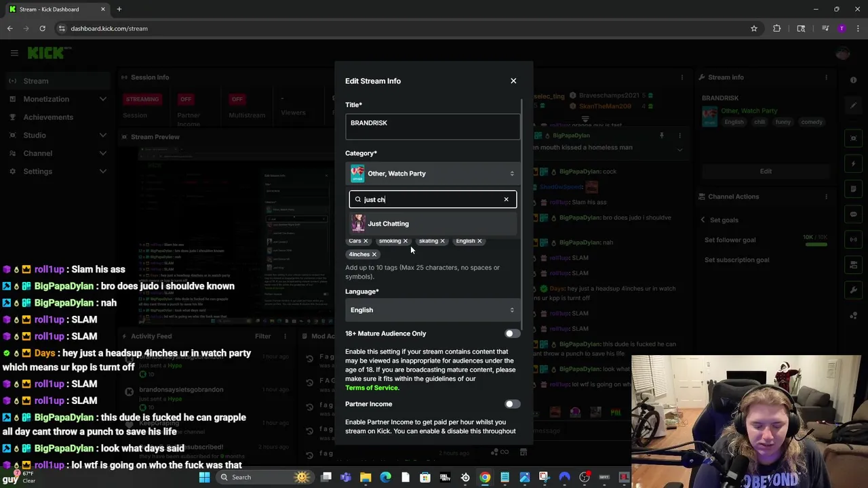Viewport: 868px width, 488px height.
Task: Remove the smoking tag
Action: pyautogui.click(x=406, y=241)
